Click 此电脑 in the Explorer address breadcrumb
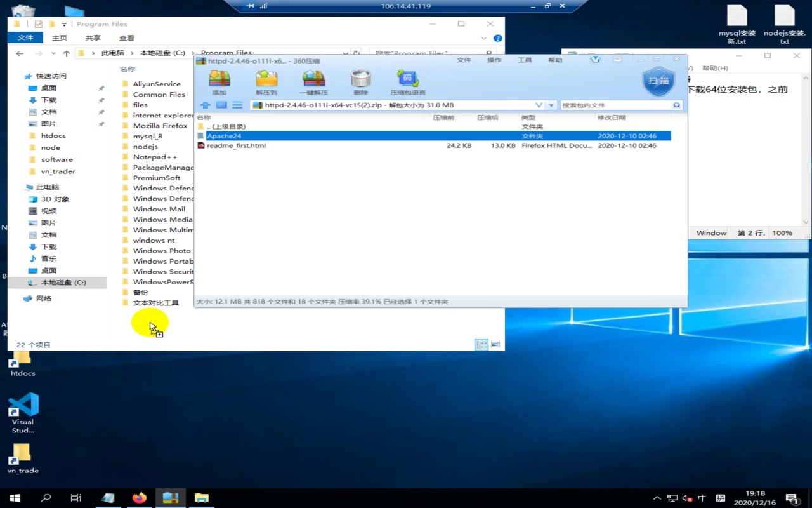This screenshot has height=508, width=812. tap(113, 53)
